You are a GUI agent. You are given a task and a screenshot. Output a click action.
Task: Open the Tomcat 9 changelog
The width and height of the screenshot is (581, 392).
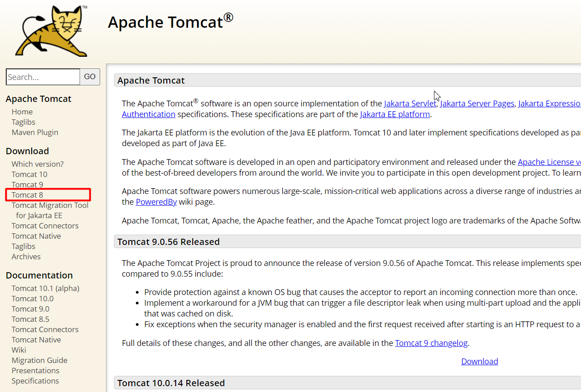[x=431, y=343]
